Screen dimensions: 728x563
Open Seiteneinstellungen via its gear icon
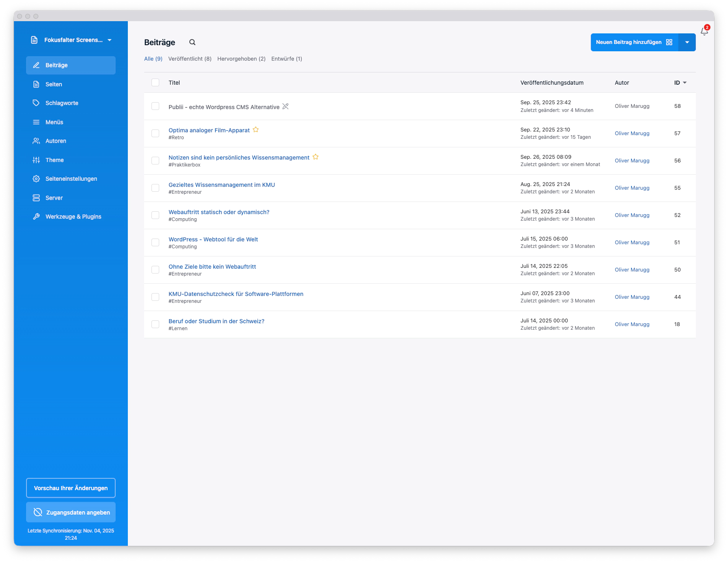(x=36, y=179)
